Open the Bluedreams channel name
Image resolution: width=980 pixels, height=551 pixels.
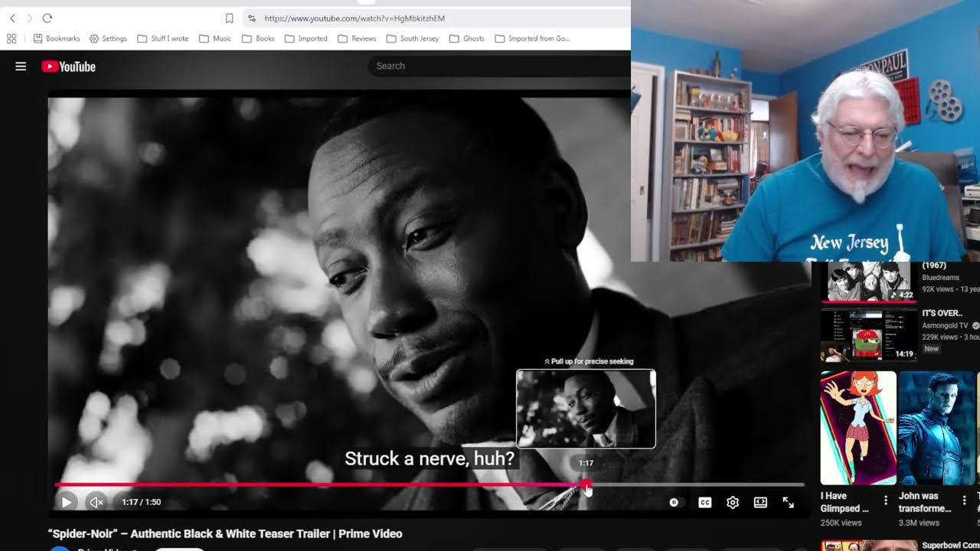pos(939,278)
